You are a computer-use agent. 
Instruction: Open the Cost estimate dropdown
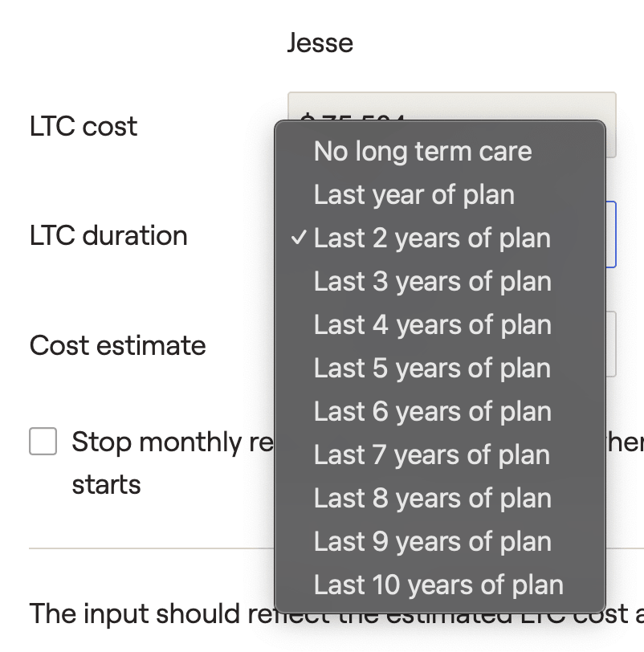pos(611,344)
